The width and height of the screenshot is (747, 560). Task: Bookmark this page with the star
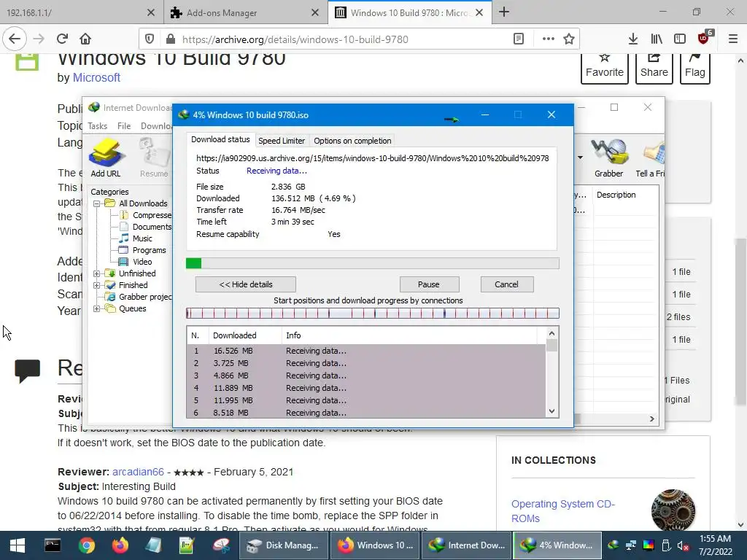[569, 39]
